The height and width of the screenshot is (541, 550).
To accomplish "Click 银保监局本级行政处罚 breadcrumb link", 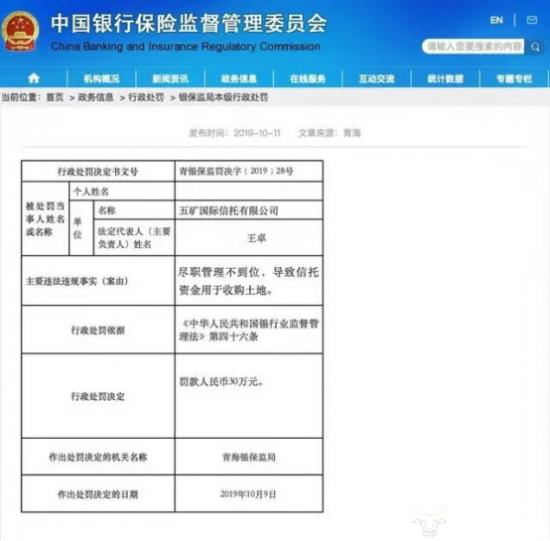I will [x=223, y=97].
